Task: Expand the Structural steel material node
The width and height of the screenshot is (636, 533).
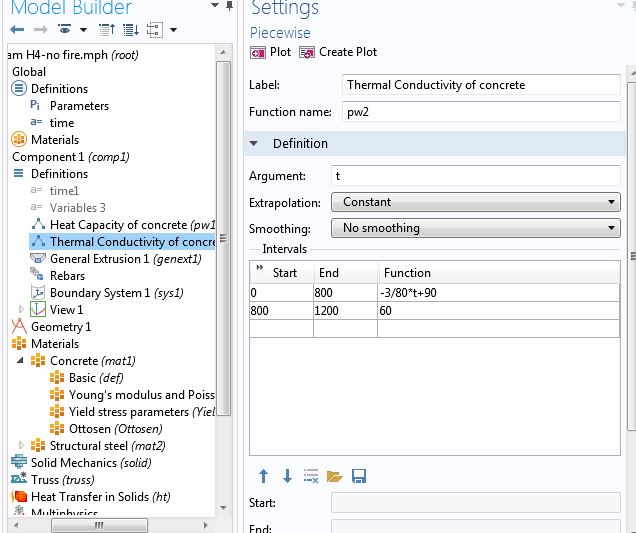Action: 22,446
